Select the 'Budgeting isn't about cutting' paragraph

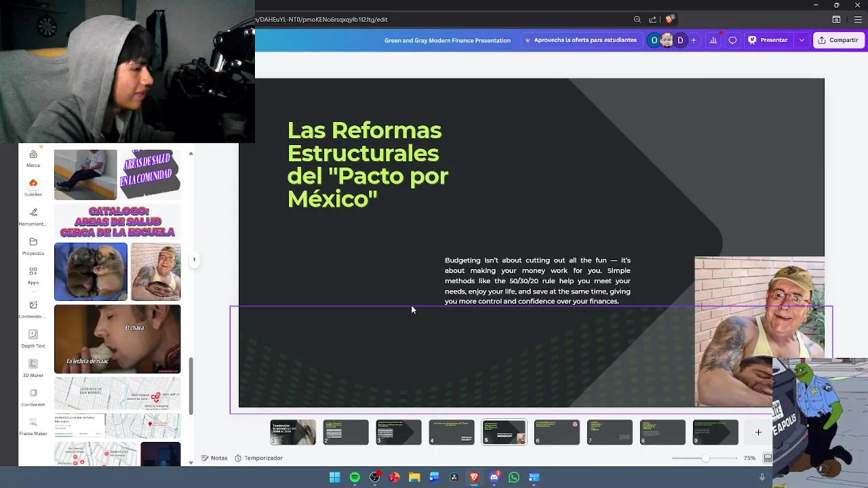538,281
